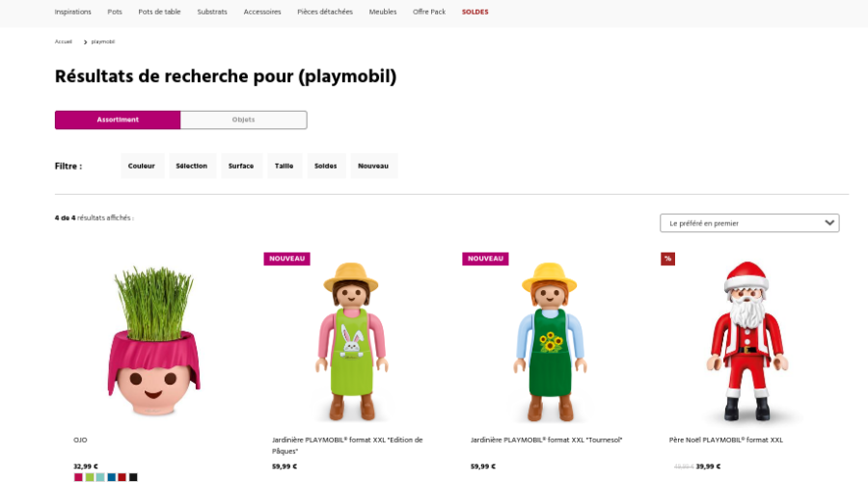Click the NOUVEAU badge on the Tournesol figurine
Image resolution: width=868 pixels, height=482 pixels.
485,258
